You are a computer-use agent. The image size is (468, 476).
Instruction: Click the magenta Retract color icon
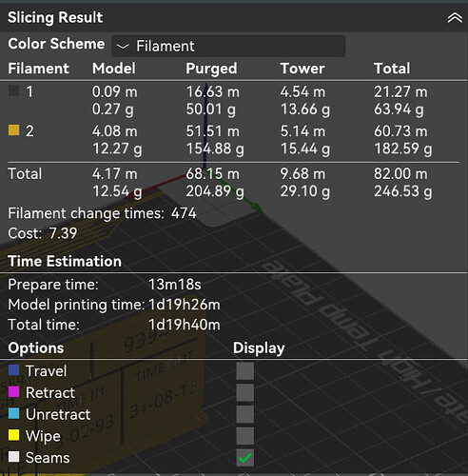(x=13, y=392)
